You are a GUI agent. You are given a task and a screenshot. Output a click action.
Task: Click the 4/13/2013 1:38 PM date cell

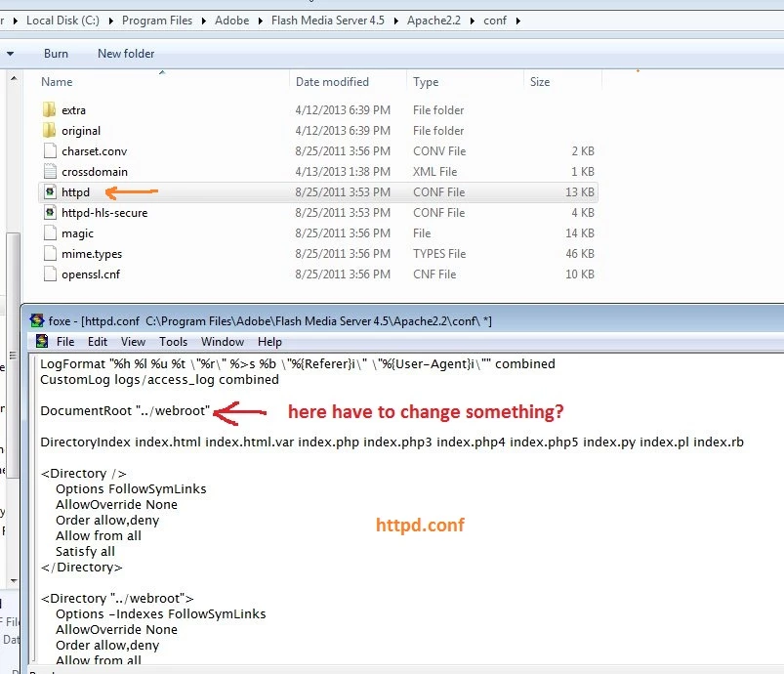(343, 172)
